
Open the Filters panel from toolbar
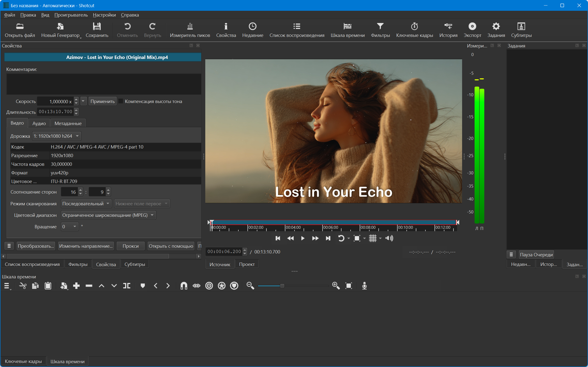click(380, 30)
